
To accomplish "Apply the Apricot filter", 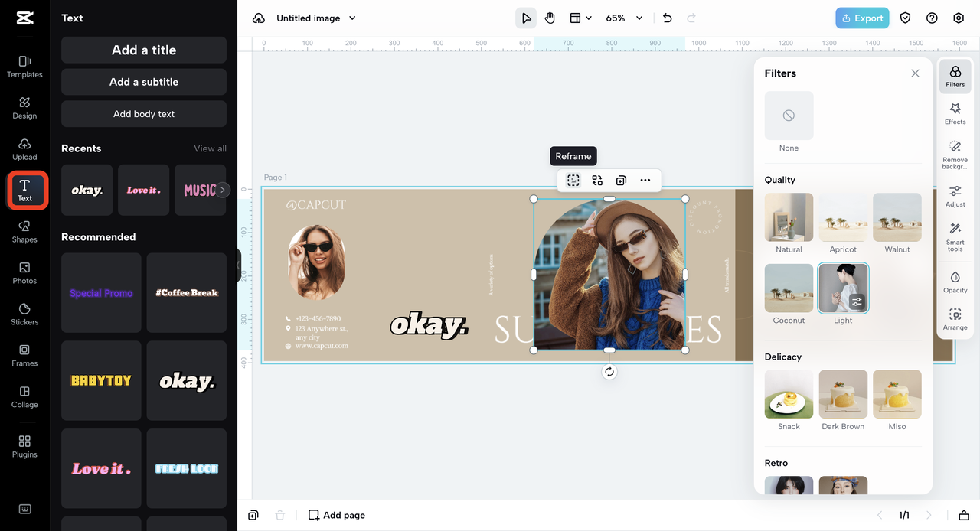I will pyautogui.click(x=843, y=217).
